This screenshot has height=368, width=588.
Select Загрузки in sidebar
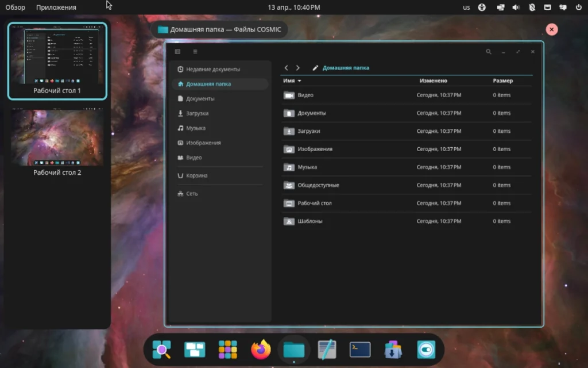pos(220,113)
